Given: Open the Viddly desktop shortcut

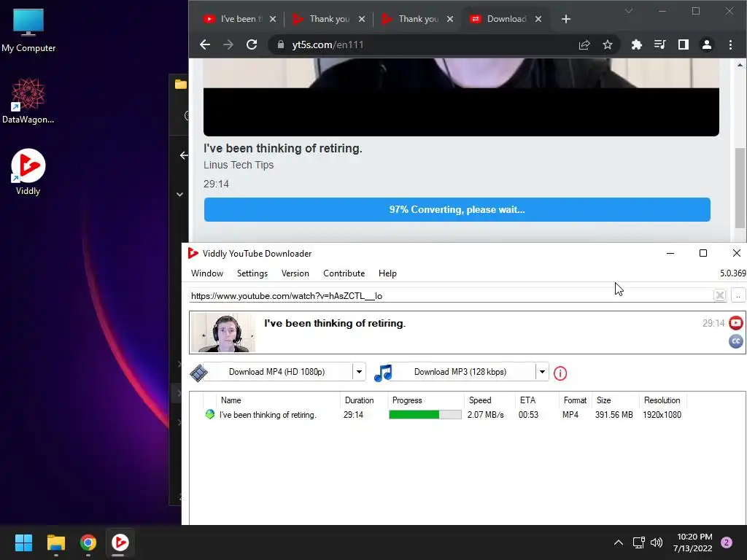Looking at the screenshot, I should [x=28, y=172].
